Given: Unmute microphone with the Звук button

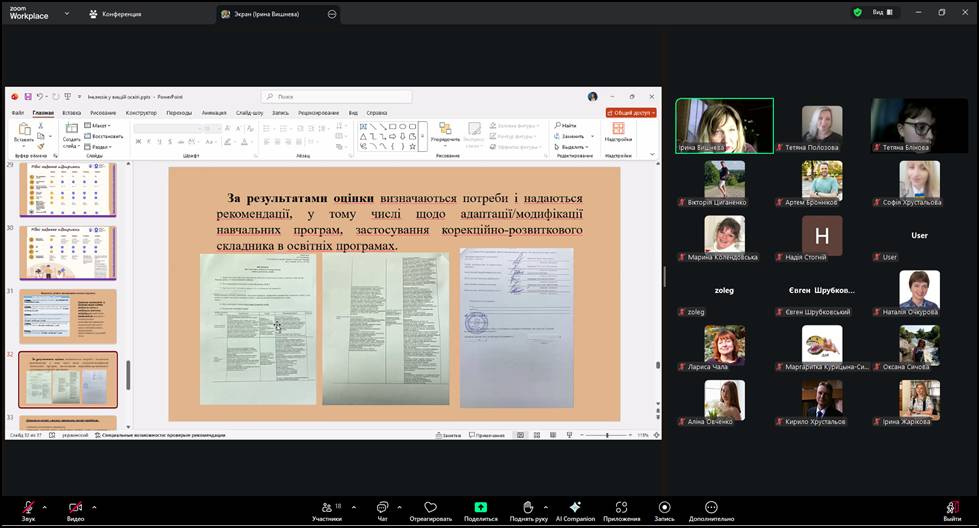Looking at the screenshot, I should 28,508.
